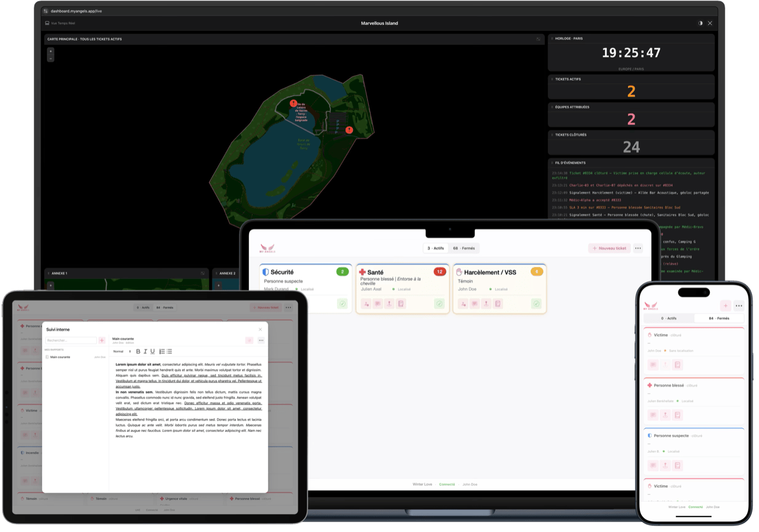
Task: Switch to Fermés tab on phone
Action: coord(719,318)
